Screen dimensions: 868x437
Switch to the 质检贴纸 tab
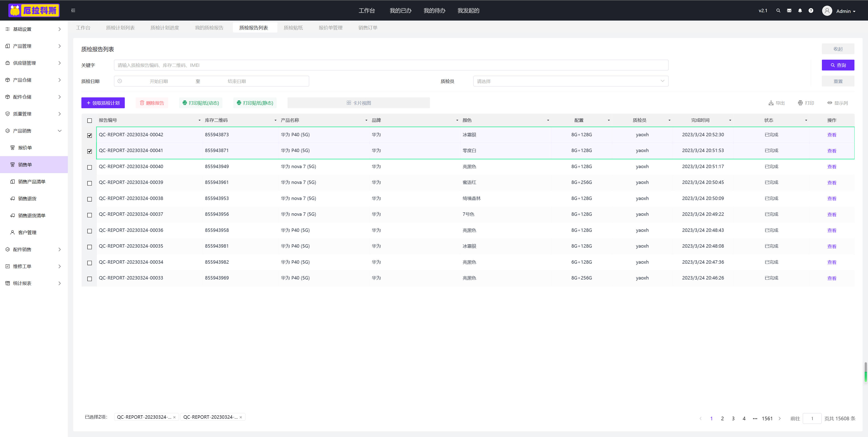(x=293, y=28)
